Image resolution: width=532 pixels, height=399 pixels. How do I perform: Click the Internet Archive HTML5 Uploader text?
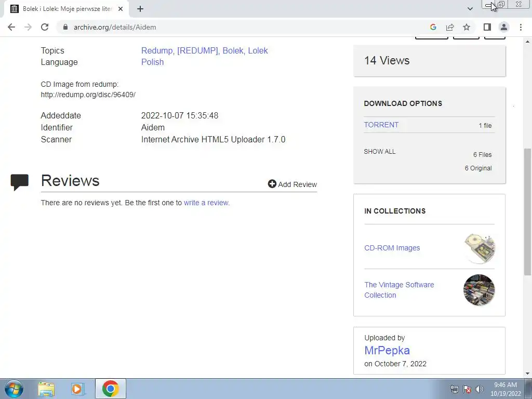213,139
